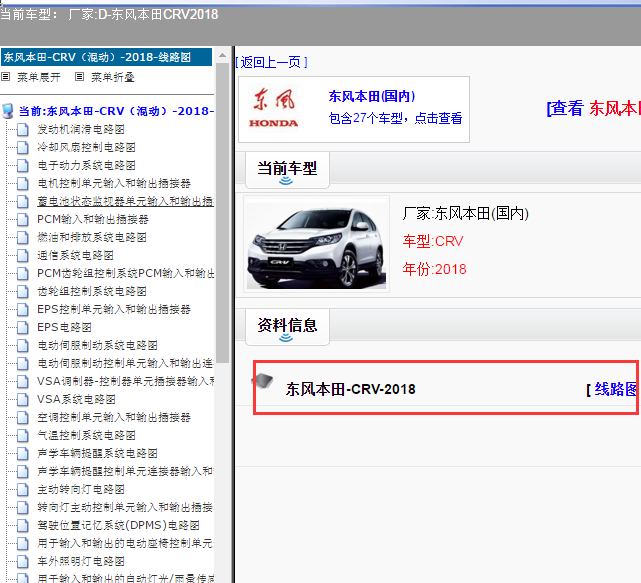Click document icon beside 声学车辆提醒系统电路图

[x=23, y=453]
